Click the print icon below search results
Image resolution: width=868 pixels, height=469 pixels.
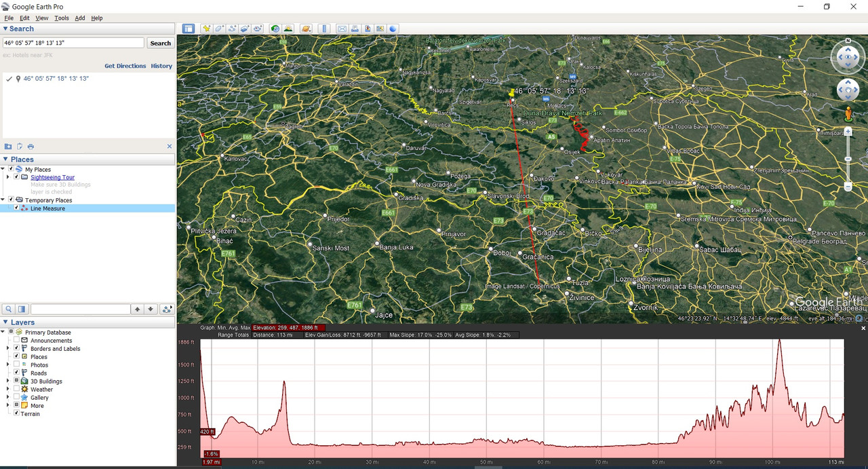(x=31, y=147)
